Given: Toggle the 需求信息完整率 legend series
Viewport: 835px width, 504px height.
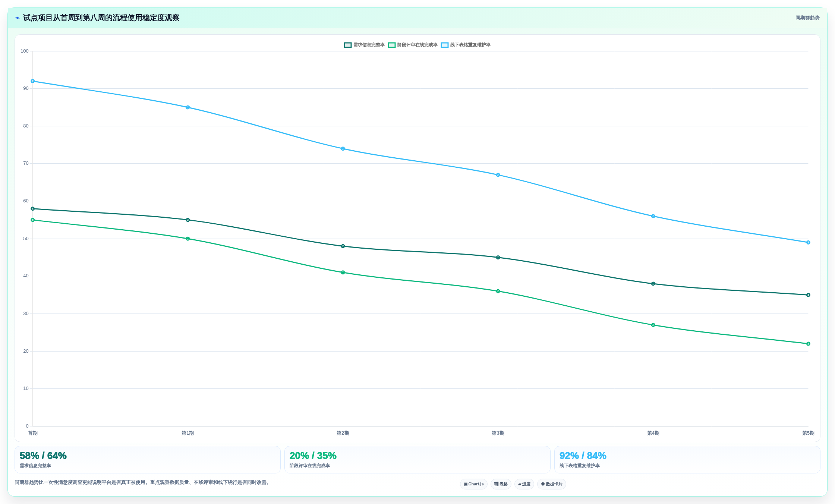Looking at the screenshot, I should coord(364,45).
